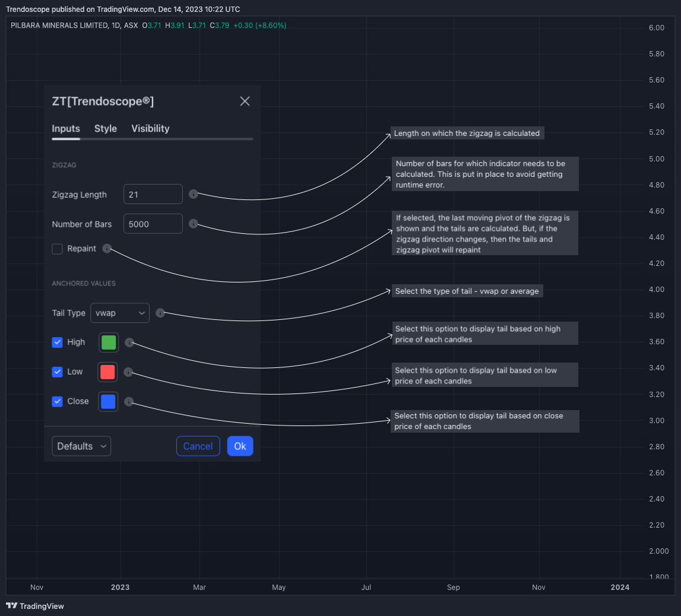Click the Sep label on time axis
The height and width of the screenshot is (616, 681).
[x=454, y=588]
